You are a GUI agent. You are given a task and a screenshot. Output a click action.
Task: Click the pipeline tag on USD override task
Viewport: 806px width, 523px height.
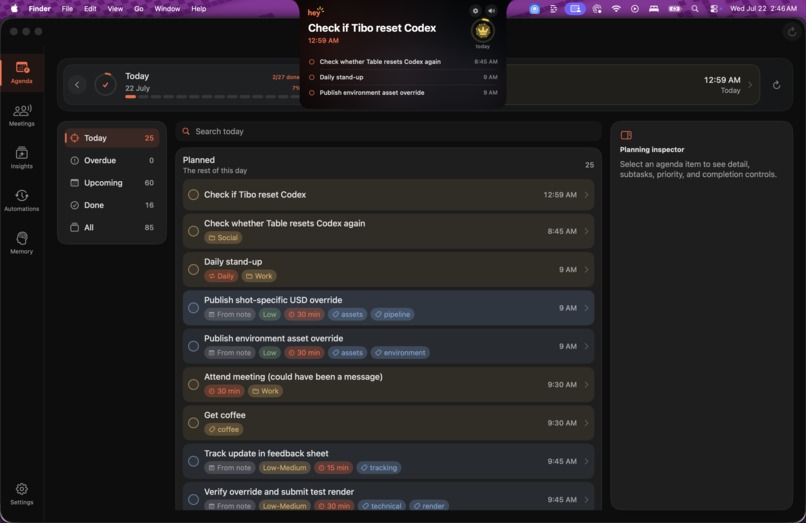[x=392, y=314]
